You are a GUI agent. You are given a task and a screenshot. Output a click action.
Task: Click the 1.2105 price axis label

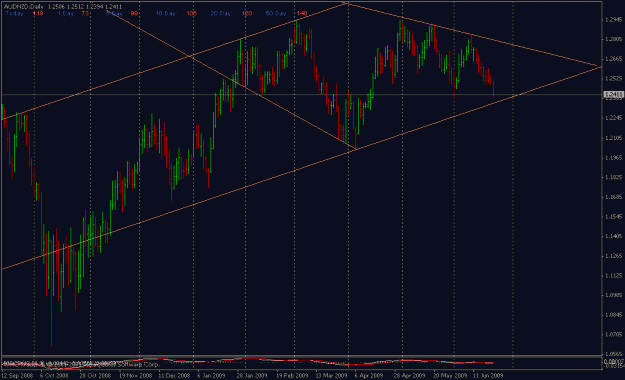(613, 138)
